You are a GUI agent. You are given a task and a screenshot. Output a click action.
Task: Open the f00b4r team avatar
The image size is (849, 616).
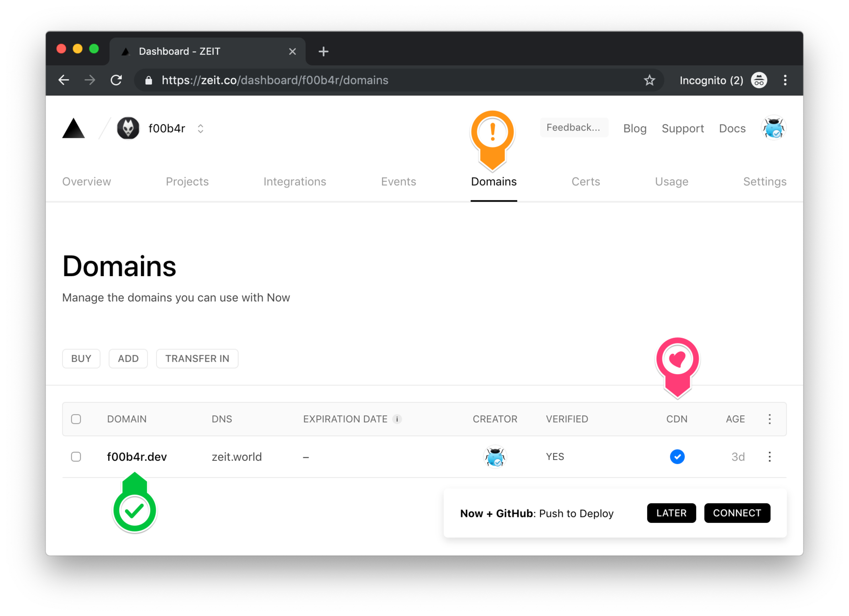(128, 128)
